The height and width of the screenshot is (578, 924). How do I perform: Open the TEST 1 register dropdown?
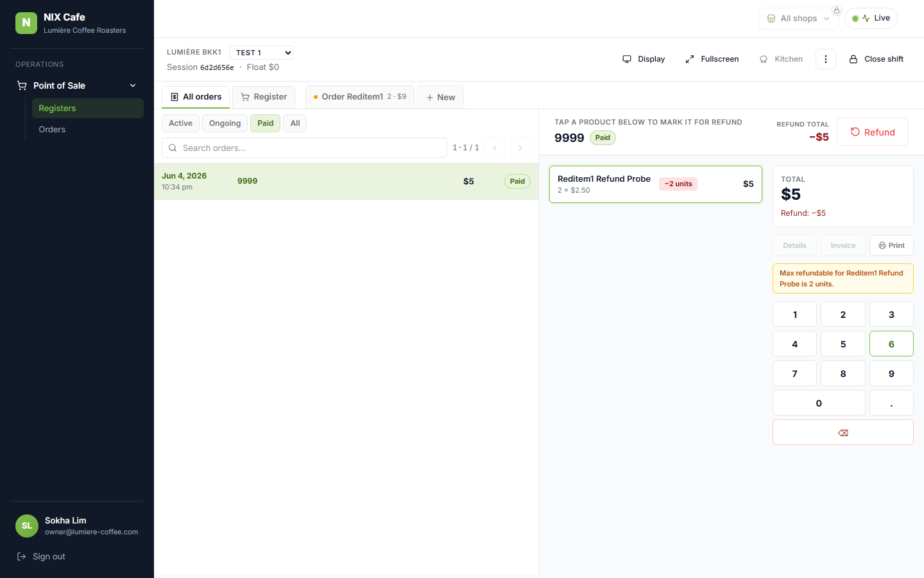(x=261, y=53)
